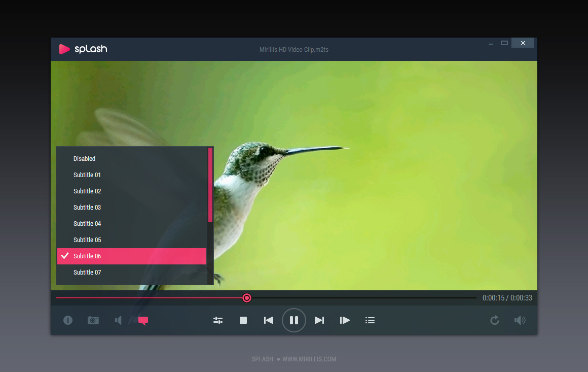Viewport: 588px width, 372px height.
Task: Click the seek bar playhead knob
Action: 247,298
